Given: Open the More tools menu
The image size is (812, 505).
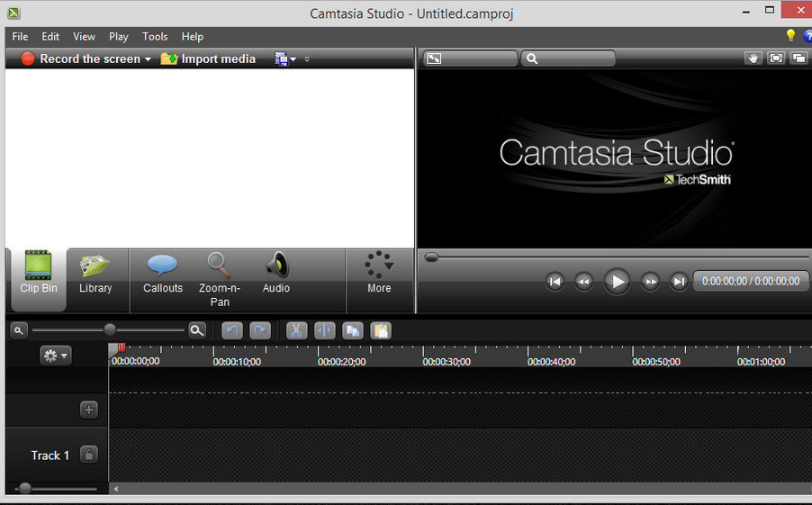Looking at the screenshot, I should [379, 274].
